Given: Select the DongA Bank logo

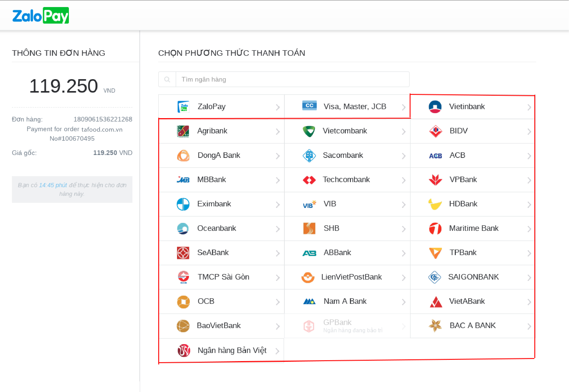Looking at the screenshot, I should coord(183,155).
